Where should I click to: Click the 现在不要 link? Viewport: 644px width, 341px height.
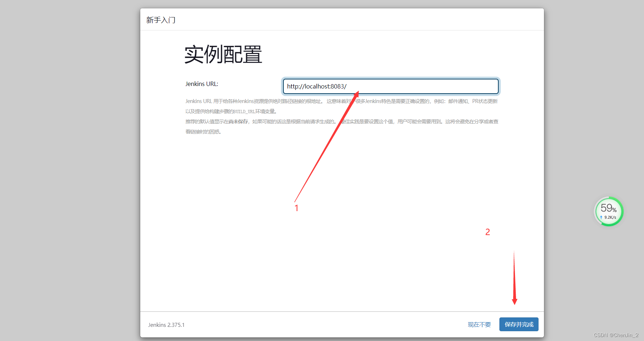479,325
